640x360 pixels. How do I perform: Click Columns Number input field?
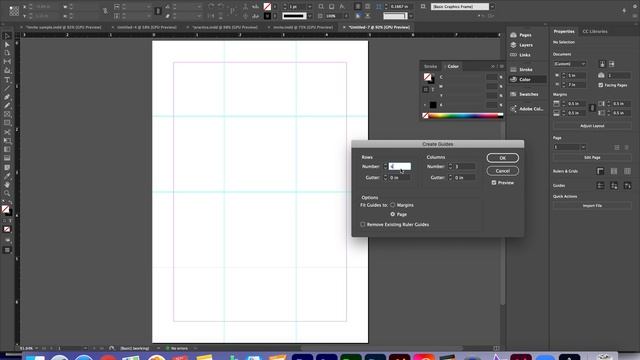point(464,167)
